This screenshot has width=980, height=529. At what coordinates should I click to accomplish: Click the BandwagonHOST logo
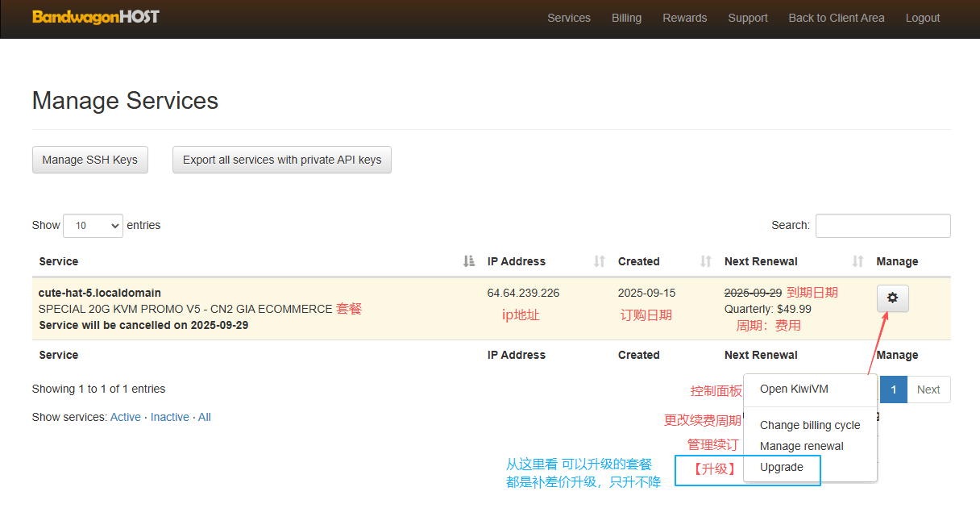tap(96, 17)
